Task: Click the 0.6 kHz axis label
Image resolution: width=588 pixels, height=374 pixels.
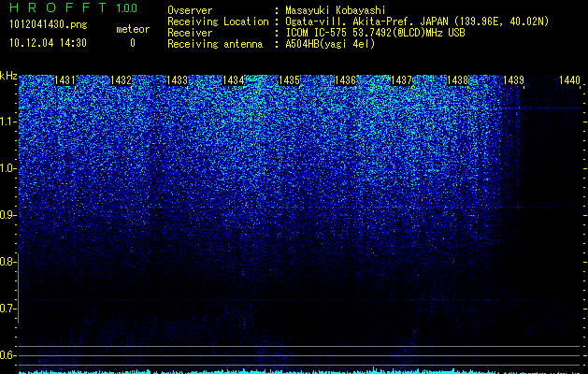Action: 8,355
